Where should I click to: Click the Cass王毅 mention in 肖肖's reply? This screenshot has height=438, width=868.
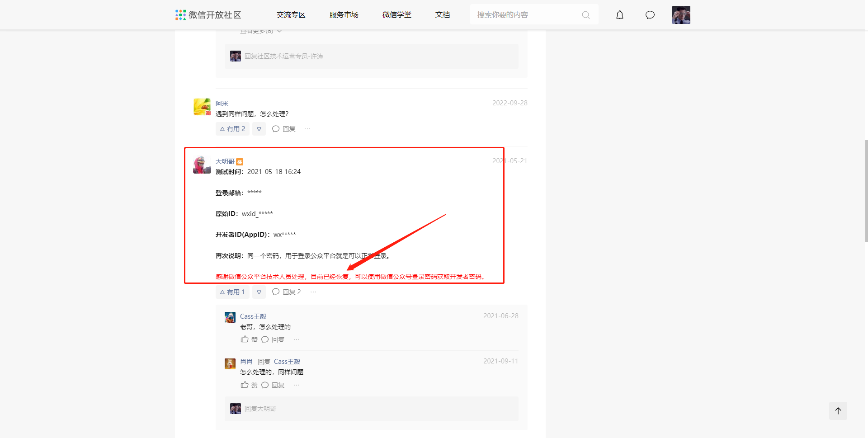point(287,362)
